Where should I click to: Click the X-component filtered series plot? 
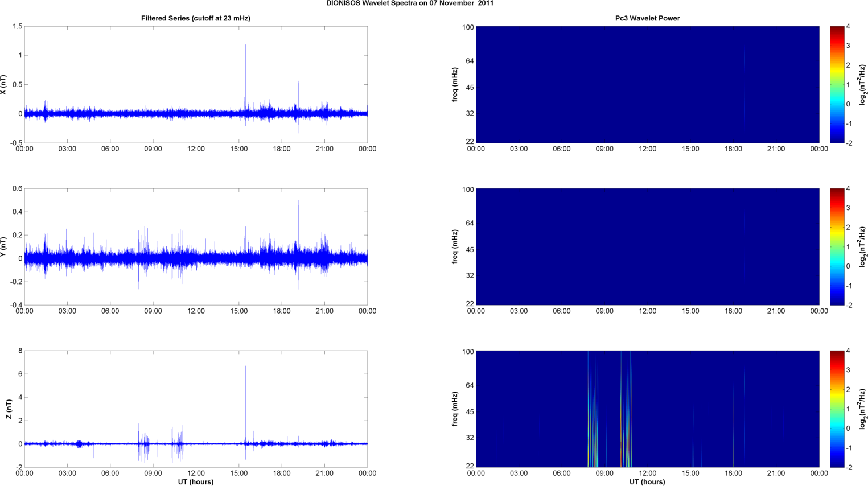pos(196,85)
